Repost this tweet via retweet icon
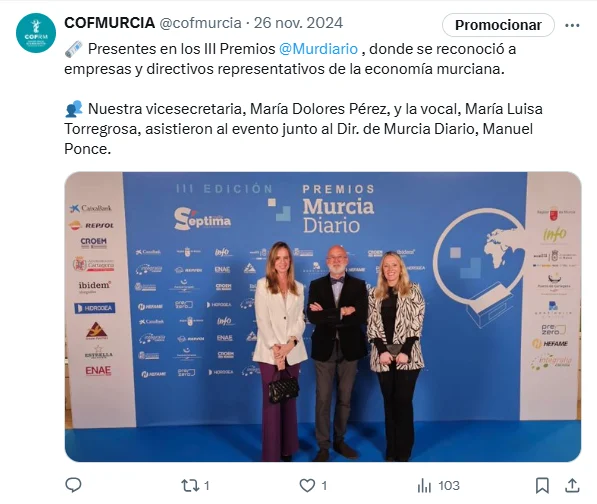Viewport: 597px width, 504px height. tap(190, 486)
